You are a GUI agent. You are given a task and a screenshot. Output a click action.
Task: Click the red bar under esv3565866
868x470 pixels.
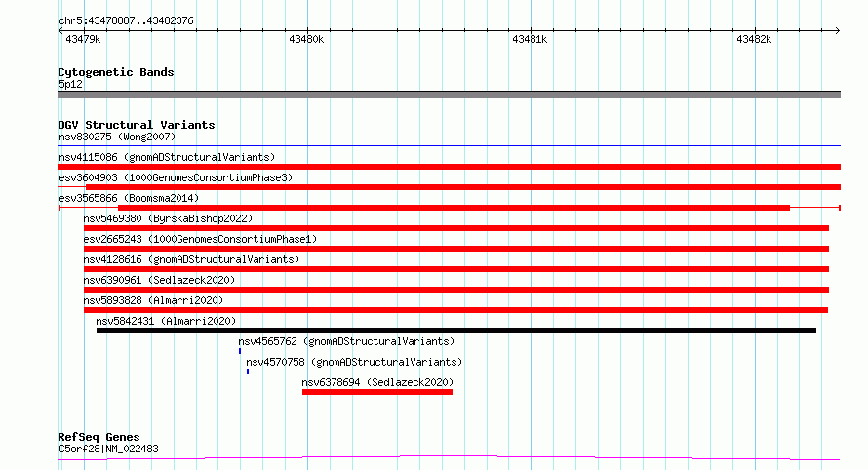[454, 208]
